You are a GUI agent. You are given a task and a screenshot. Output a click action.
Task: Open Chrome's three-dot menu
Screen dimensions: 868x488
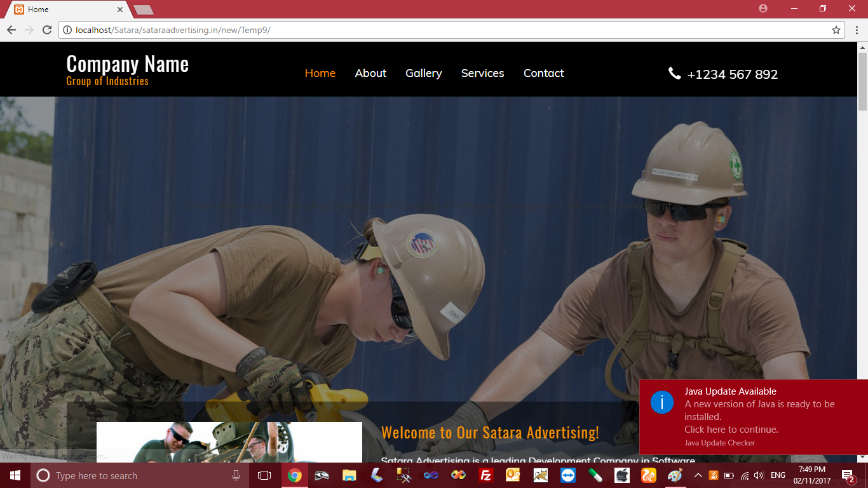click(857, 30)
